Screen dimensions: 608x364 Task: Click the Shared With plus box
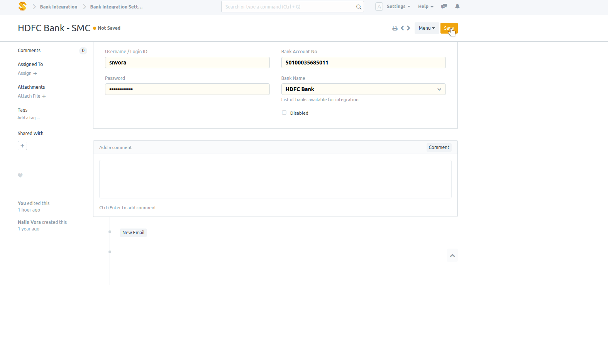[x=22, y=146]
